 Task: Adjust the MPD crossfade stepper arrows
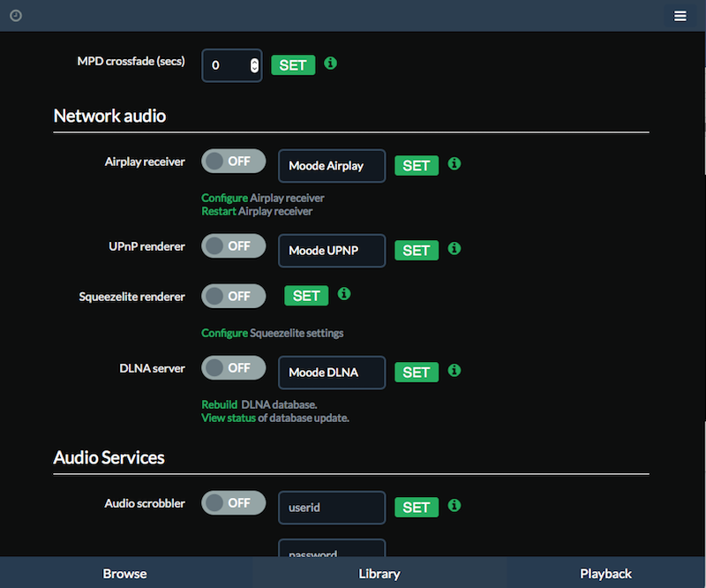254,65
